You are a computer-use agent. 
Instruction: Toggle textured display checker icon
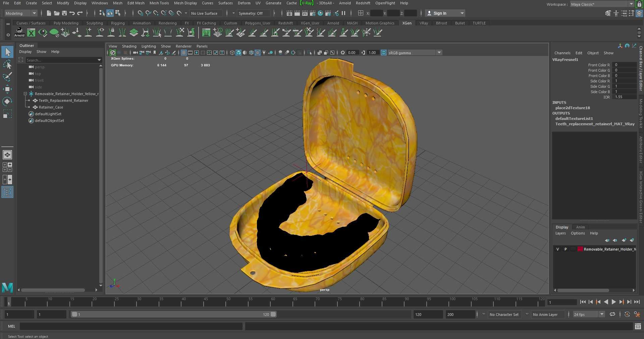tap(258, 53)
